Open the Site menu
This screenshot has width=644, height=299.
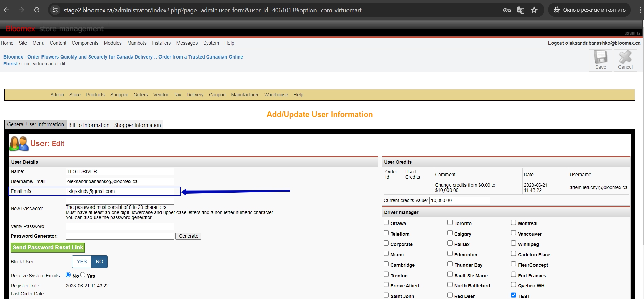point(23,43)
